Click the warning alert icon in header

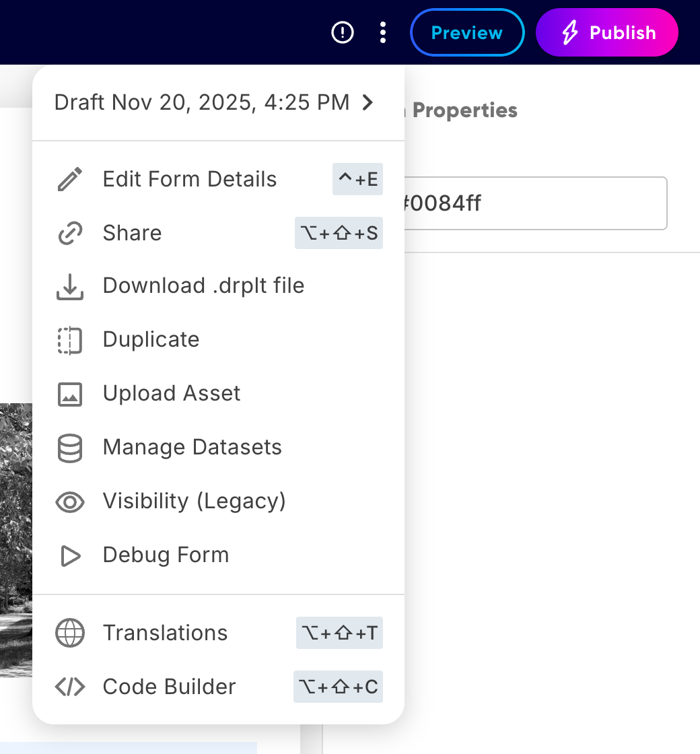pos(343,33)
